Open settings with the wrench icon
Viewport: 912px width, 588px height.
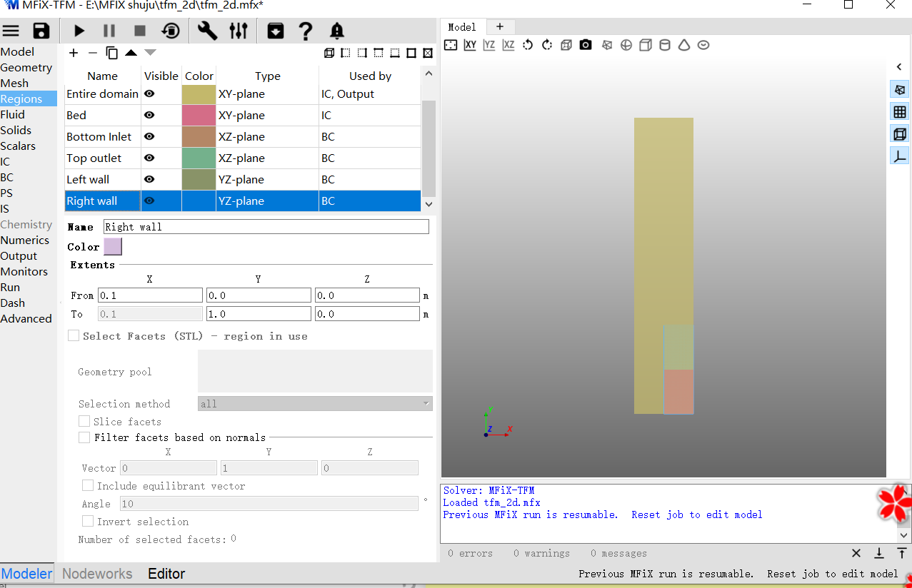pyautogui.click(x=207, y=31)
